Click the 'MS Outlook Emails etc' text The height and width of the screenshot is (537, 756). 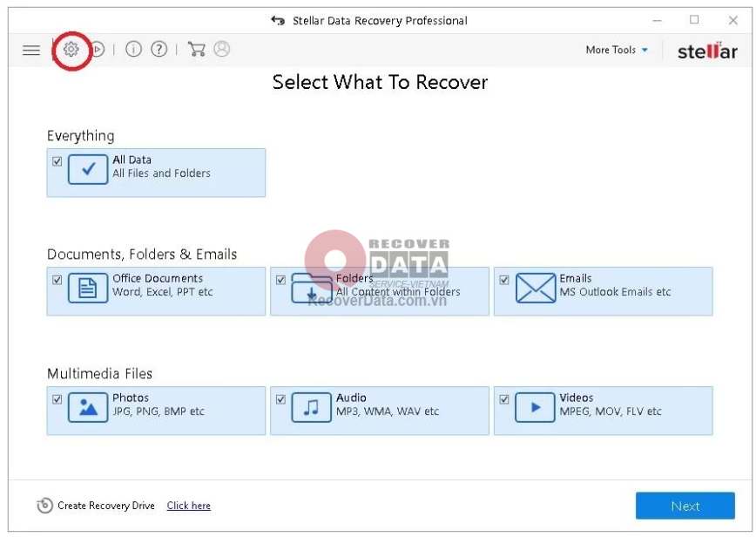point(615,292)
